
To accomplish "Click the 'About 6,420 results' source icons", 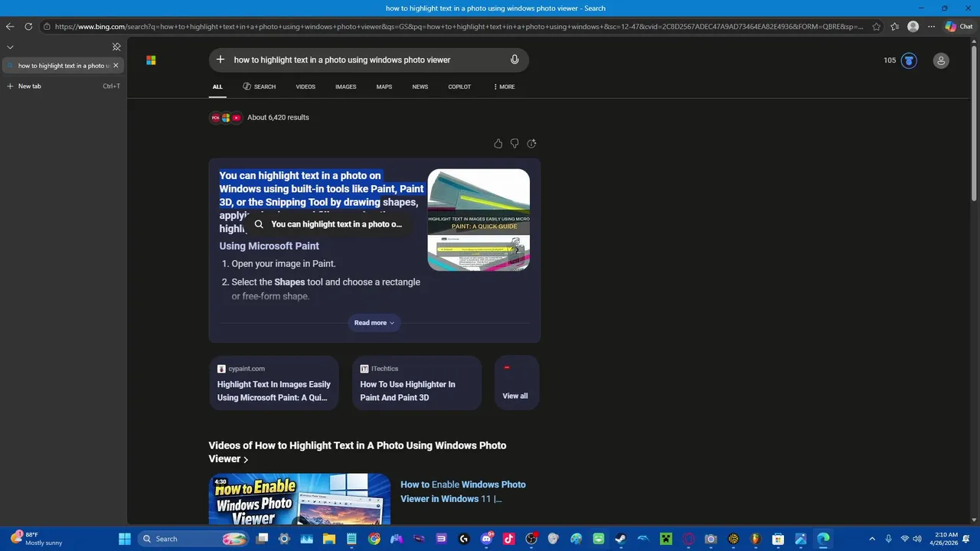I will [226, 118].
